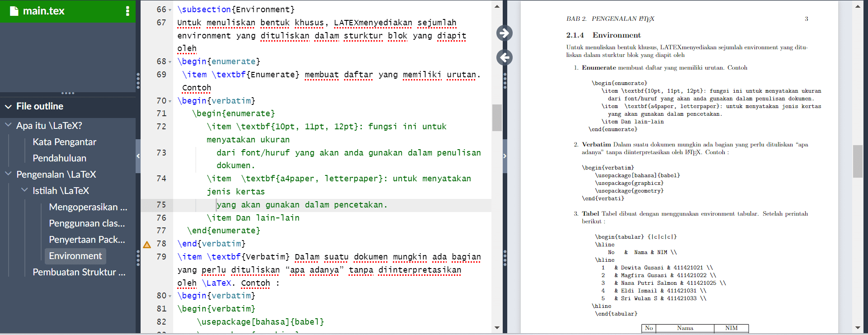Collapse the 'Istilah \LaTeX' outline subsection

[x=24, y=190]
